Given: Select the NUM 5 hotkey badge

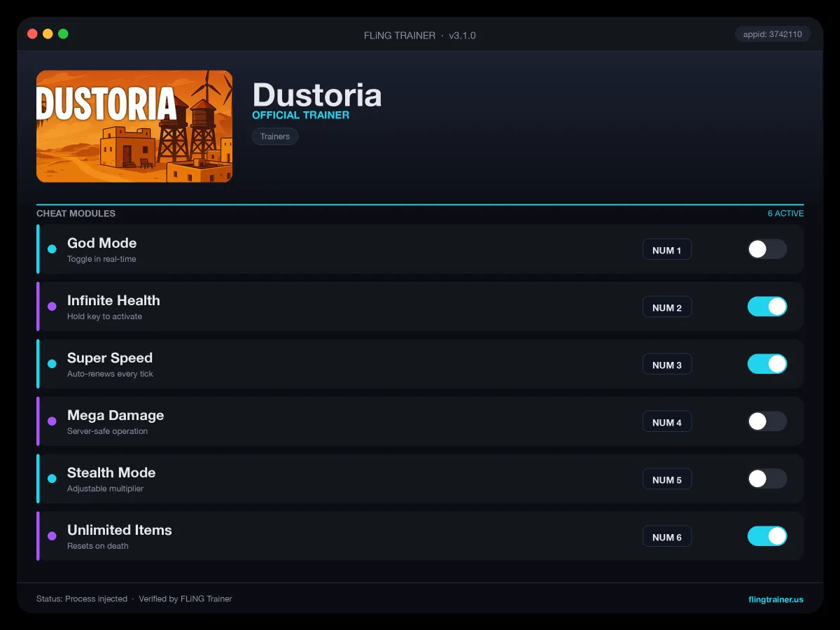Looking at the screenshot, I should [x=667, y=479].
